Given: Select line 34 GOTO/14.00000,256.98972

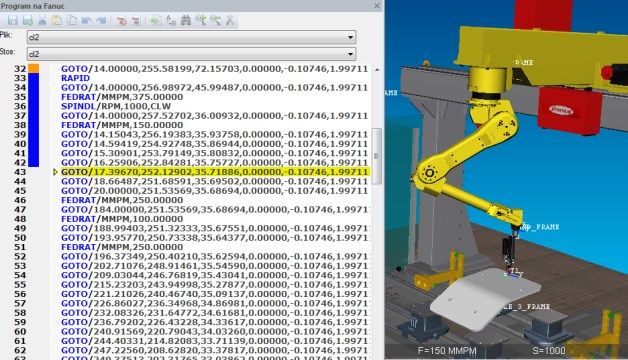Looking at the screenshot, I should tap(214, 88).
